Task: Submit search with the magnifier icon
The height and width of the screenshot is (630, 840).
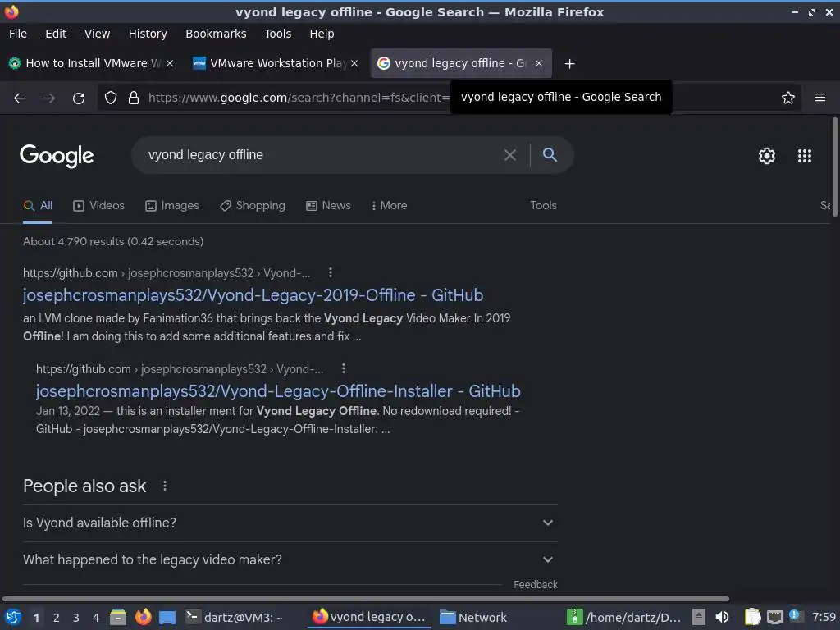Action: pyautogui.click(x=550, y=155)
